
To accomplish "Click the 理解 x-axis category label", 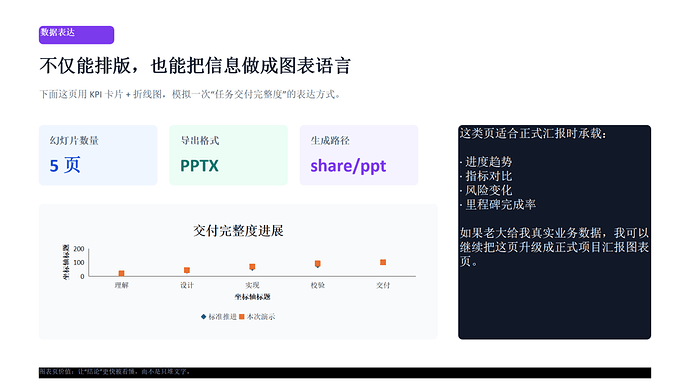I will click(x=121, y=285).
